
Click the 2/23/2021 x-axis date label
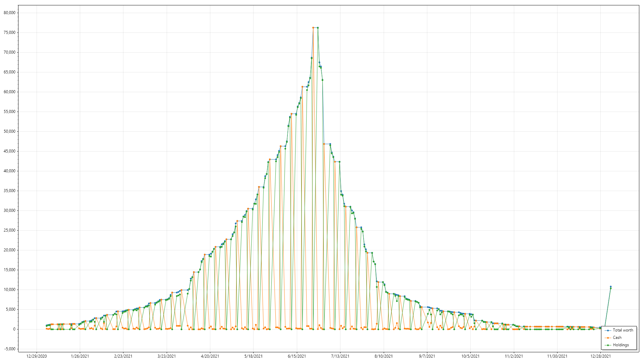pos(123,356)
